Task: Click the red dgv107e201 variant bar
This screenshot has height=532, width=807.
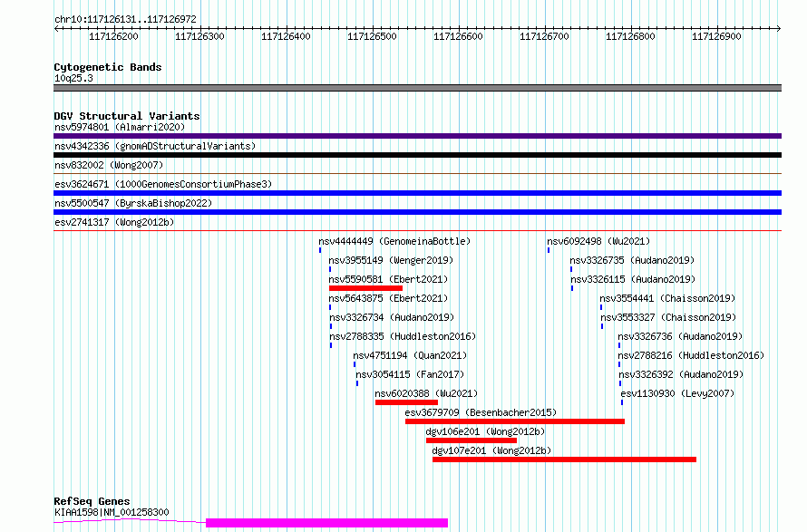Action: pyautogui.click(x=565, y=459)
